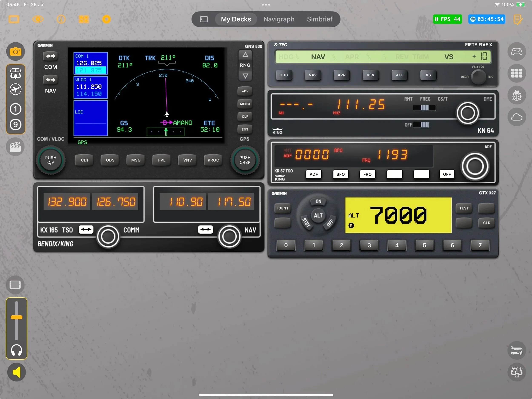Viewport: 532px width, 399px height.
Task: Open the notes pencil icon
Action: tap(518, 20)
